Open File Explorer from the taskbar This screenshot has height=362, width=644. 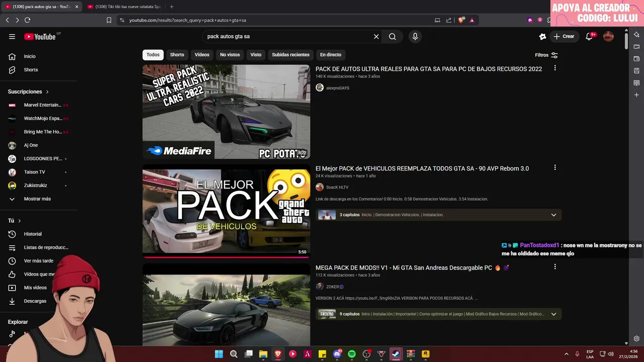263,354
